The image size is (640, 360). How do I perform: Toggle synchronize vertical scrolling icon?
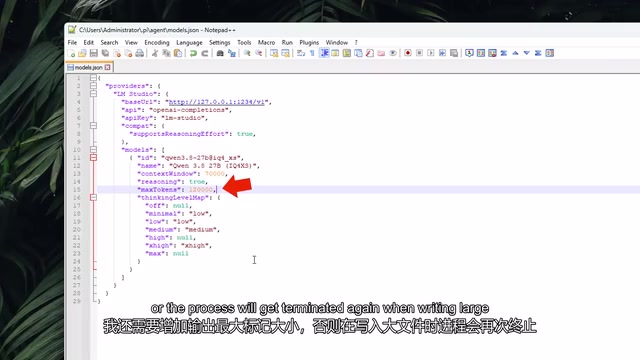[274, 53]
